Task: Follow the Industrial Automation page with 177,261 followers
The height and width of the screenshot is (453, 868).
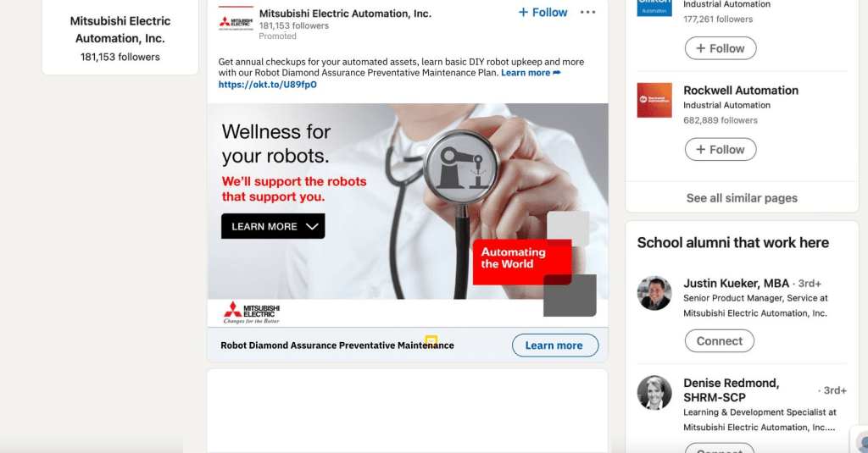Action: pyautogui.click(x=721, y=48)
